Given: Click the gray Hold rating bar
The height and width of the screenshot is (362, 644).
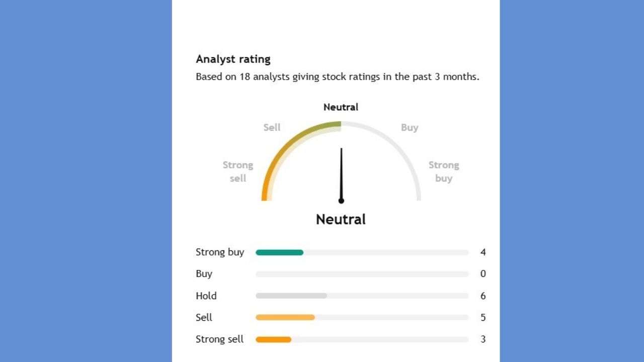Looking at the screenshot, I should tap(291, 296).
